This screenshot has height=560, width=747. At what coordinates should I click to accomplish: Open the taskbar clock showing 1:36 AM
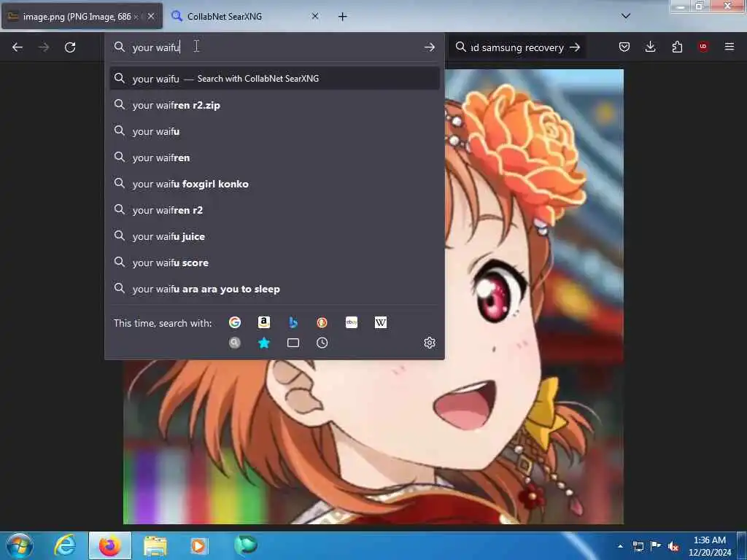point(710,546)
